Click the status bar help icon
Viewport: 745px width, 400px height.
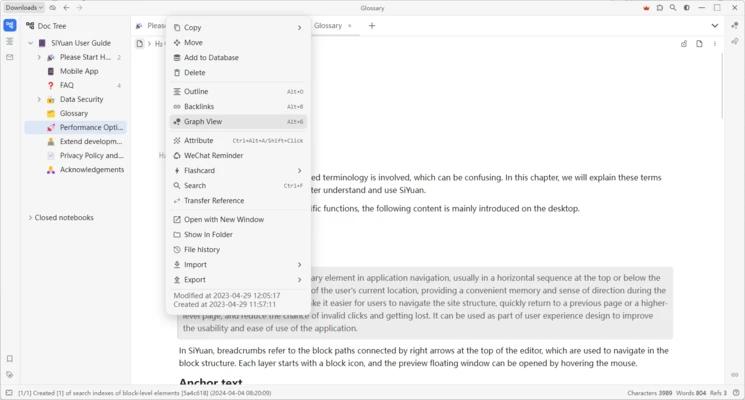pos(736,393)
